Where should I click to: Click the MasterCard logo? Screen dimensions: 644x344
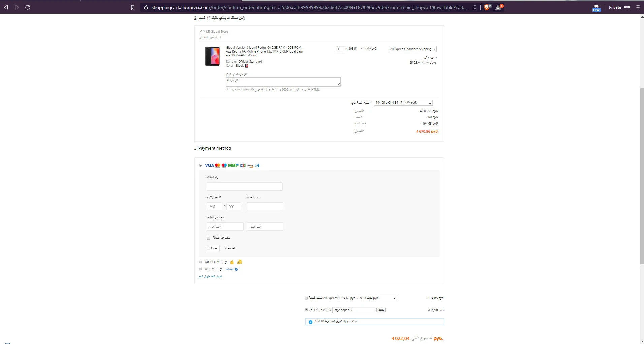pyautogui.click(x=217, y=165)
